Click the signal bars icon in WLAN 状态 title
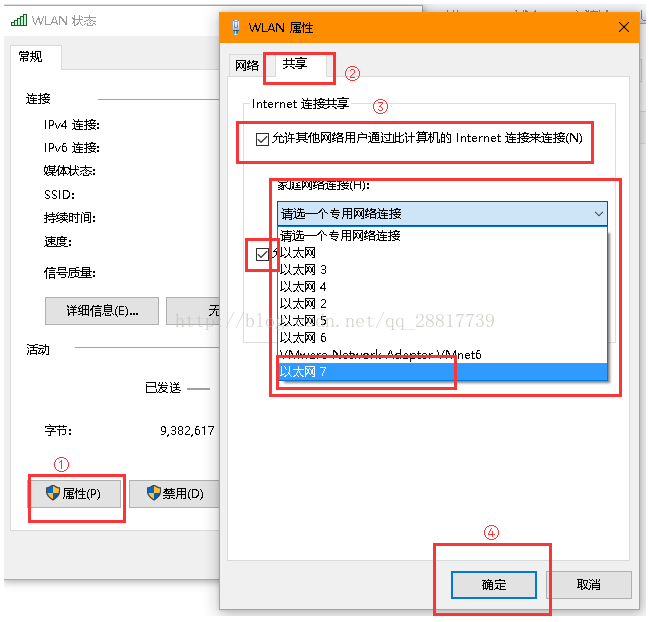Image resolution: width=649 pixels, height=622 pixels. tap(19, 20)
